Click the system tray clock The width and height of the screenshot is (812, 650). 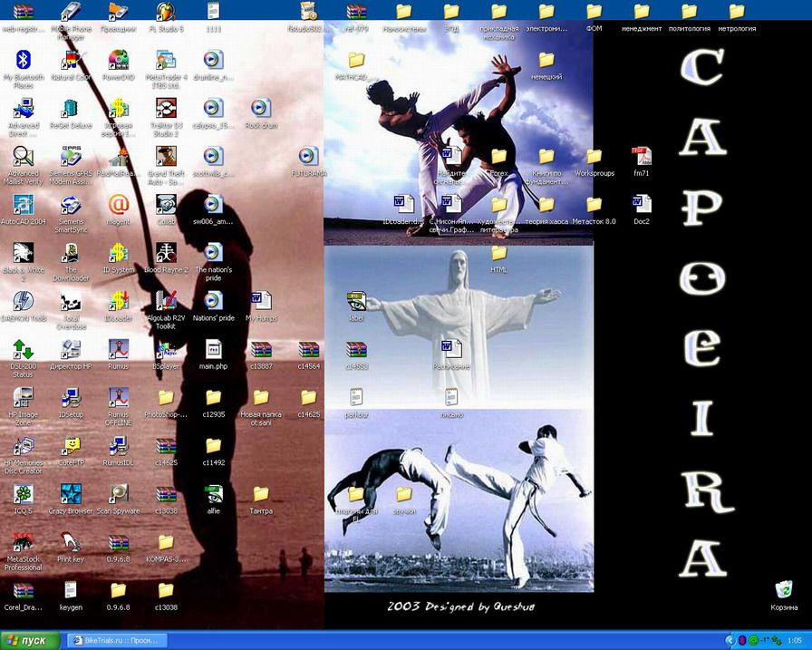click(x=794, y=640)
